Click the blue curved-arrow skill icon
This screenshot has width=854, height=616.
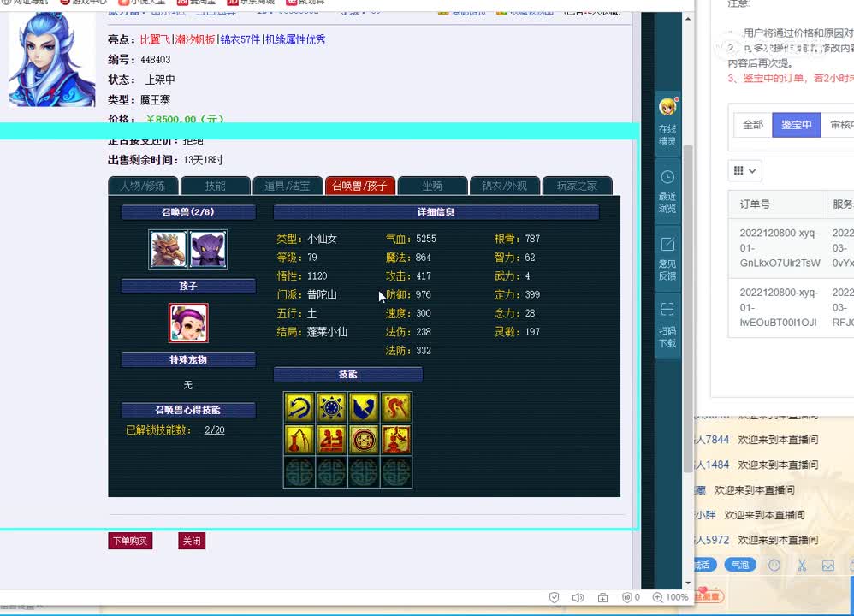(x=299, y=407)
